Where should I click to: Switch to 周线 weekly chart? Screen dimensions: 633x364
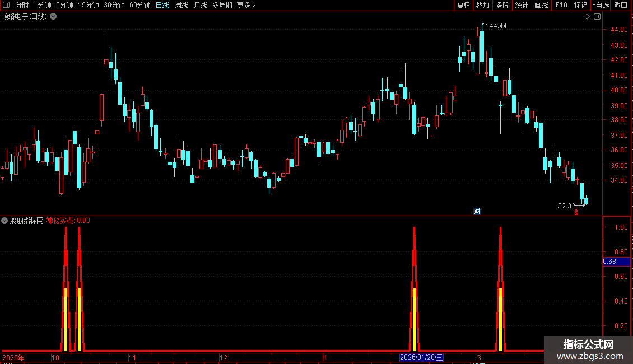pyautogui.click(x=181, y=5)
